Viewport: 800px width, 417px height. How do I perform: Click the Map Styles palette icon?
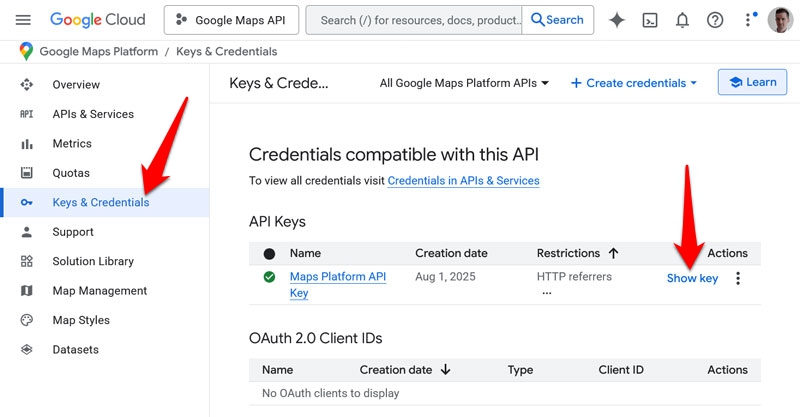point(27,320)
